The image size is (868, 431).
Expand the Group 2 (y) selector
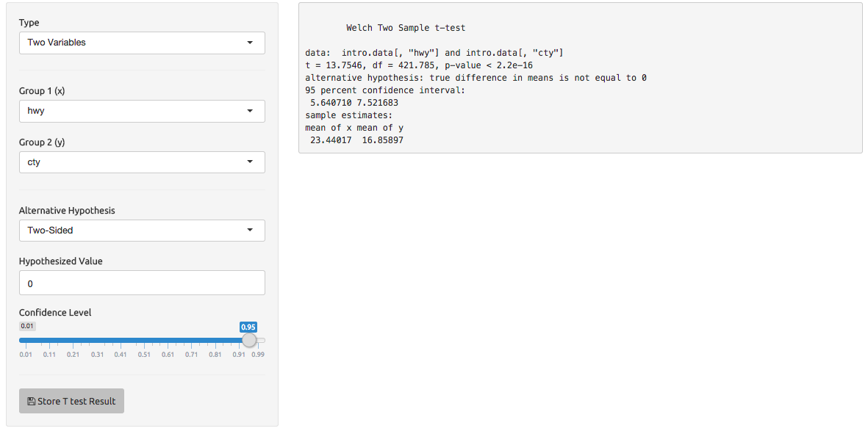coord(142,162)
